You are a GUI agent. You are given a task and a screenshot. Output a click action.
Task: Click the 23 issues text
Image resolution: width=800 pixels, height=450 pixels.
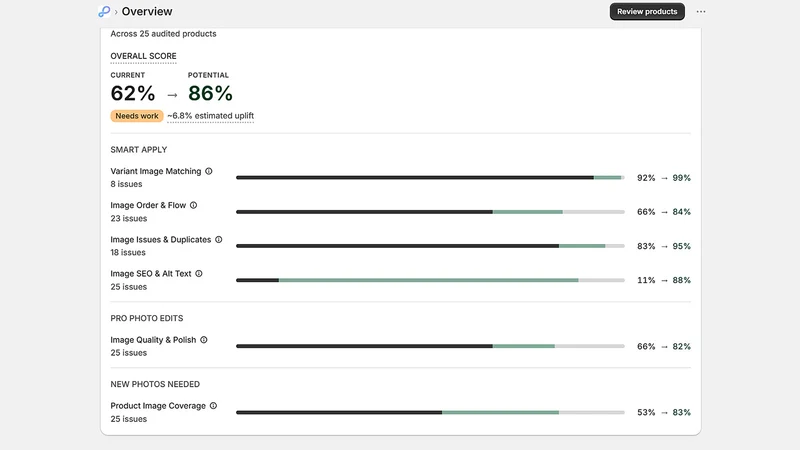[x=129, y=218]
